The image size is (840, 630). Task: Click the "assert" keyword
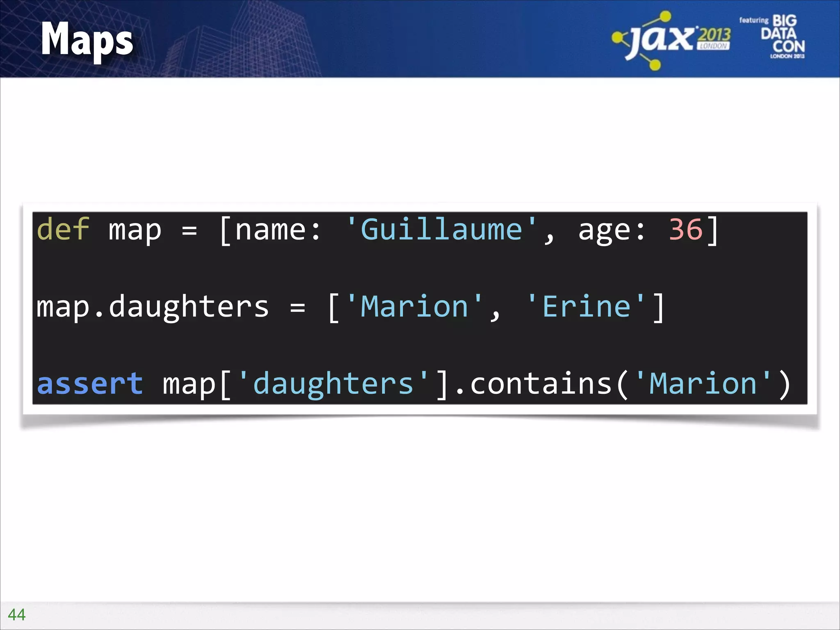[90, 384]
